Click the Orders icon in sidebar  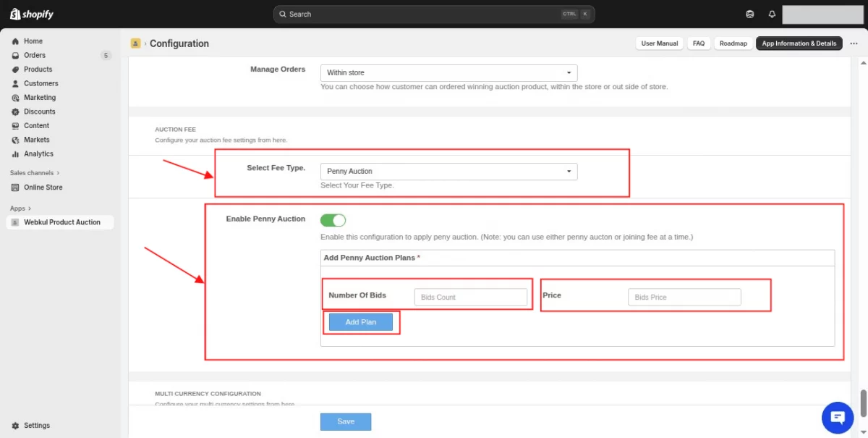[16, 55]
